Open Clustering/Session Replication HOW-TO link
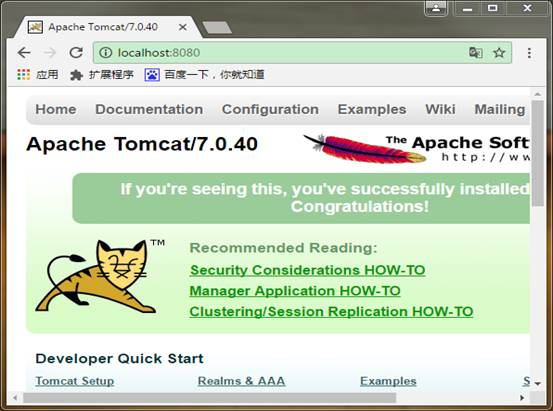 (331, 312)
